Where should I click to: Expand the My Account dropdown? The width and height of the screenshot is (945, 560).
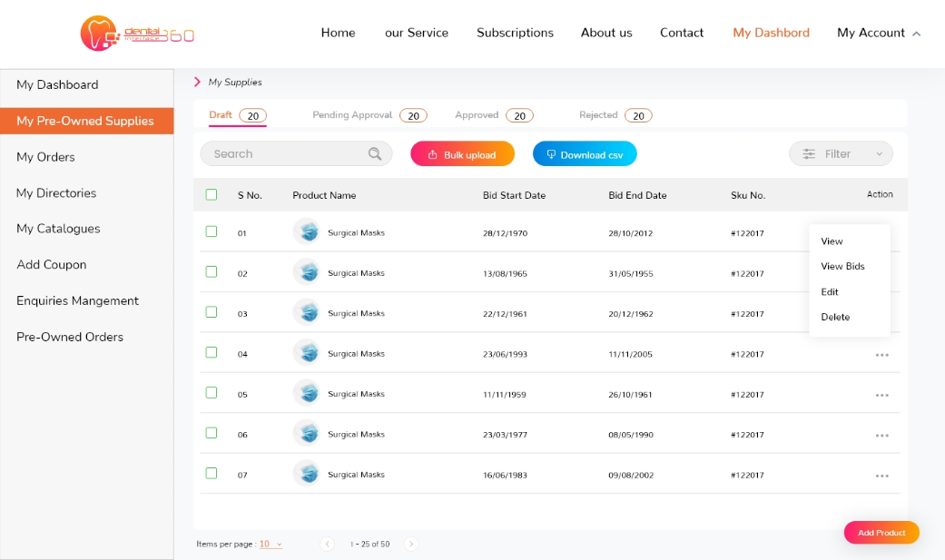pyautogui.click(x=878, y=33)
